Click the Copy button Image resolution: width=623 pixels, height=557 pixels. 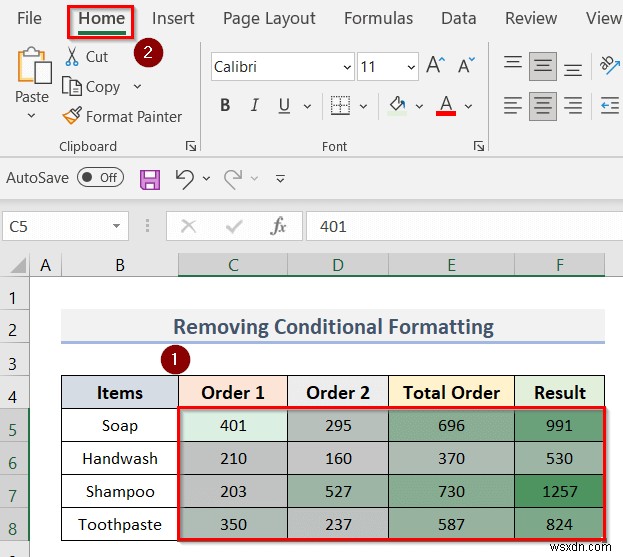pos(91,87)
